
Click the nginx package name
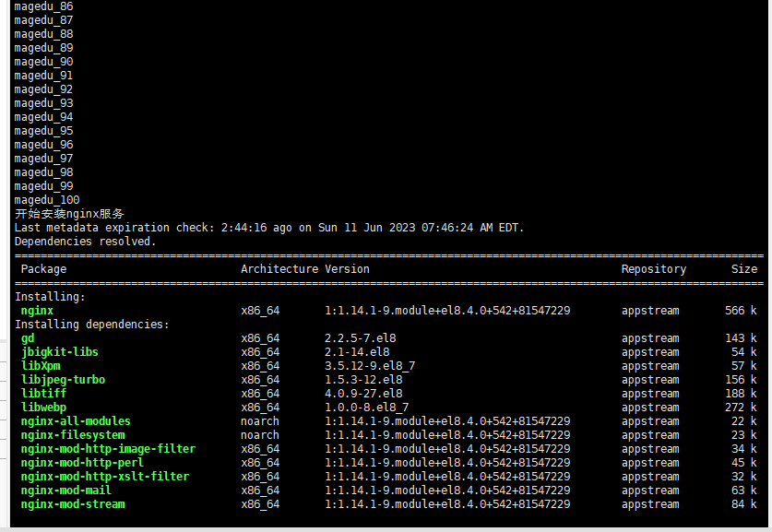coord(37,311)
